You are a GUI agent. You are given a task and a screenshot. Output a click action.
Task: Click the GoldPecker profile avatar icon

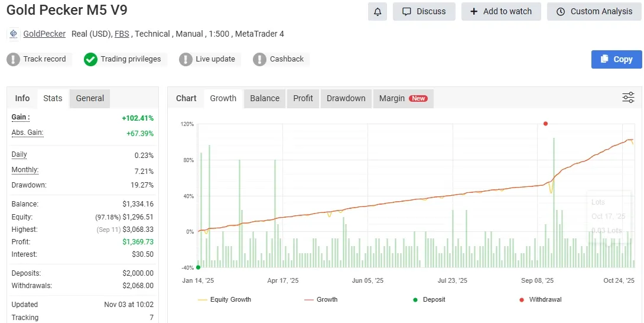pos(13,34)
